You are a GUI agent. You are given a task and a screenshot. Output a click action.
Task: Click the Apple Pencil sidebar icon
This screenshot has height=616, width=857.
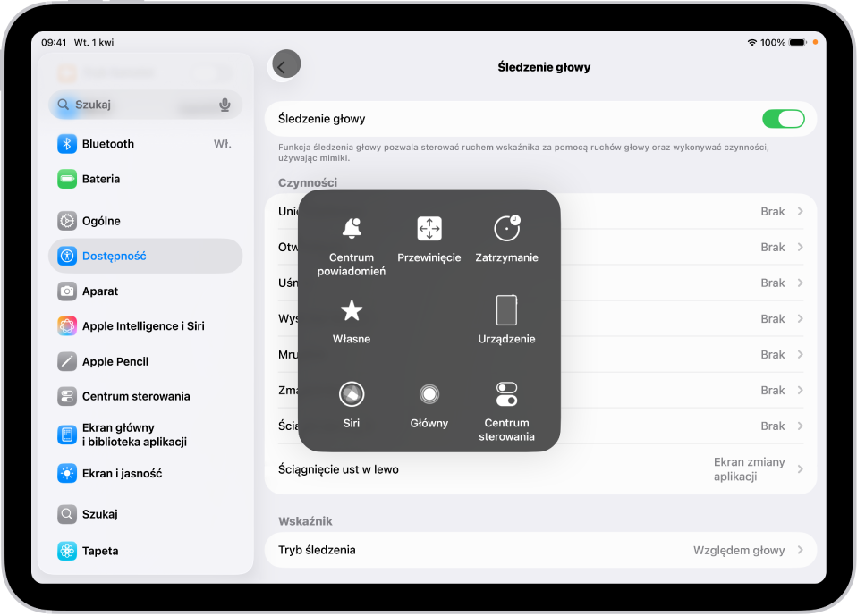tap(67, 361)
